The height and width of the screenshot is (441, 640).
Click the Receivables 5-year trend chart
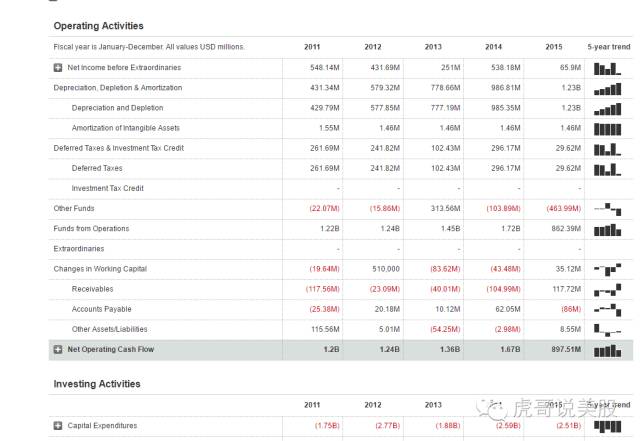point(607,289)
